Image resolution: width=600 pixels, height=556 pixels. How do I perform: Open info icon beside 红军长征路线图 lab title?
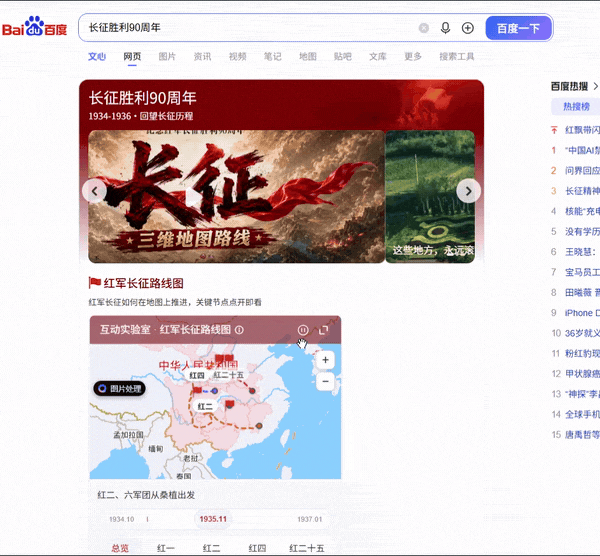click(x=239, y=330)
